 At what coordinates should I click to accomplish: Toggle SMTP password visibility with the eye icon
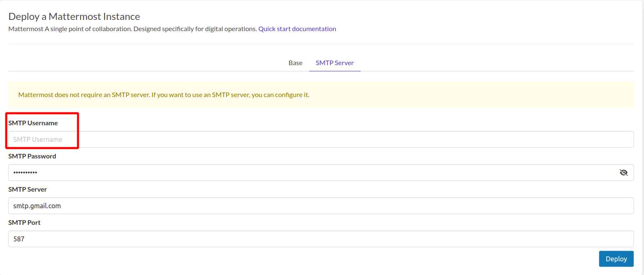[624, 172]
